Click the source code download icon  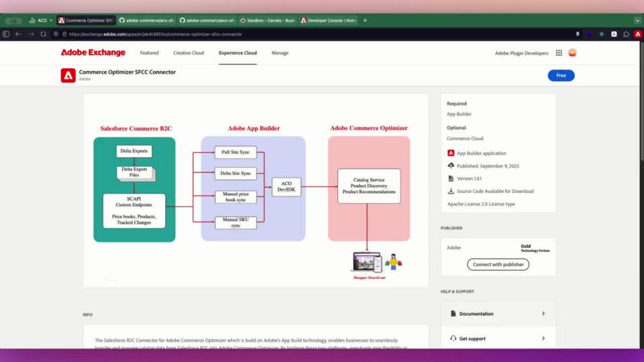451,191
